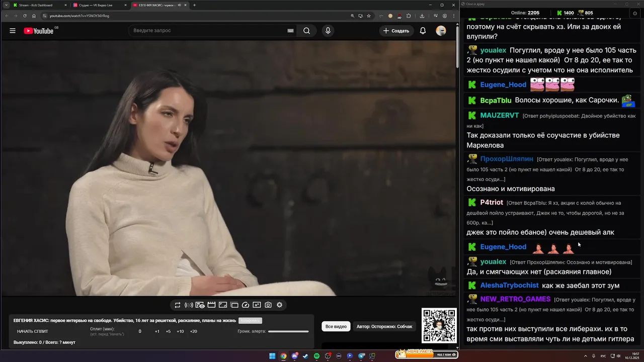This screenshot has height=362, width=644.
Task: Click the split minutes value 0
Action: click(x=140, y=331)
